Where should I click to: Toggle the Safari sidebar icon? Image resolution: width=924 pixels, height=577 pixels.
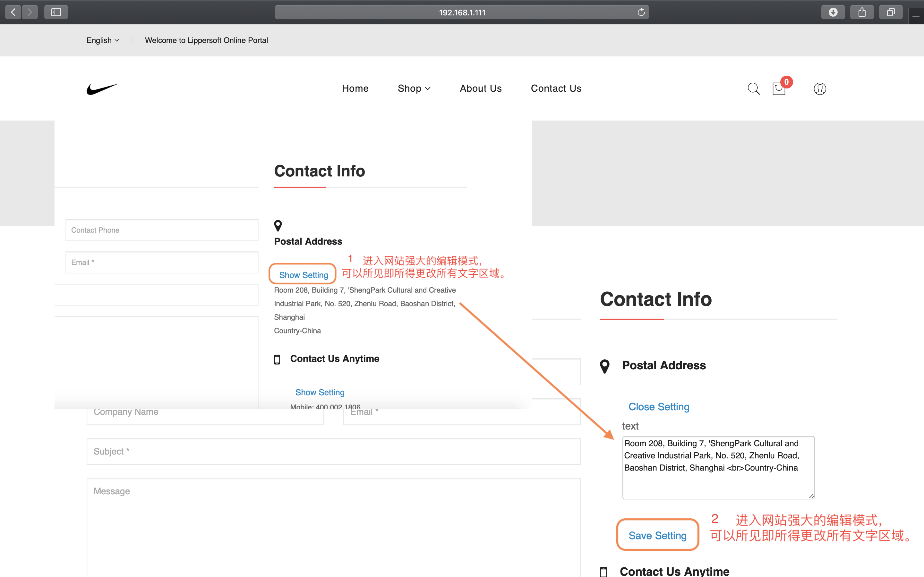click(x=56, y=12)
